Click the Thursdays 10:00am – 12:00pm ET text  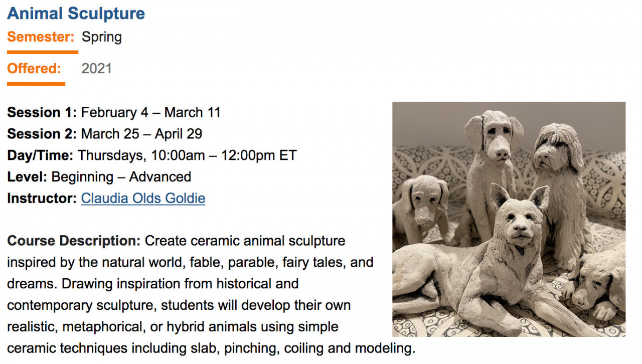[x=187, y=155]
